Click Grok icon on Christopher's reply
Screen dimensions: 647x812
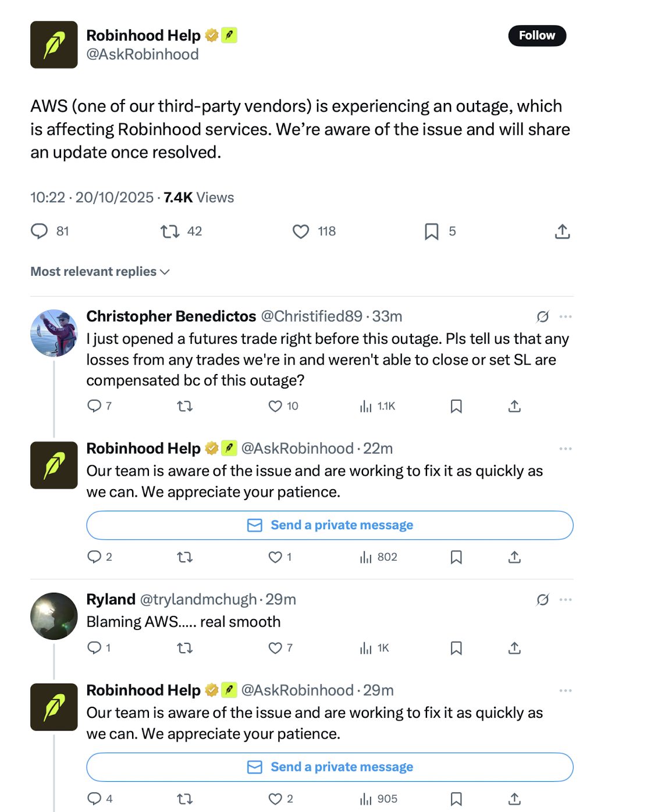click(x=542, y=316)
